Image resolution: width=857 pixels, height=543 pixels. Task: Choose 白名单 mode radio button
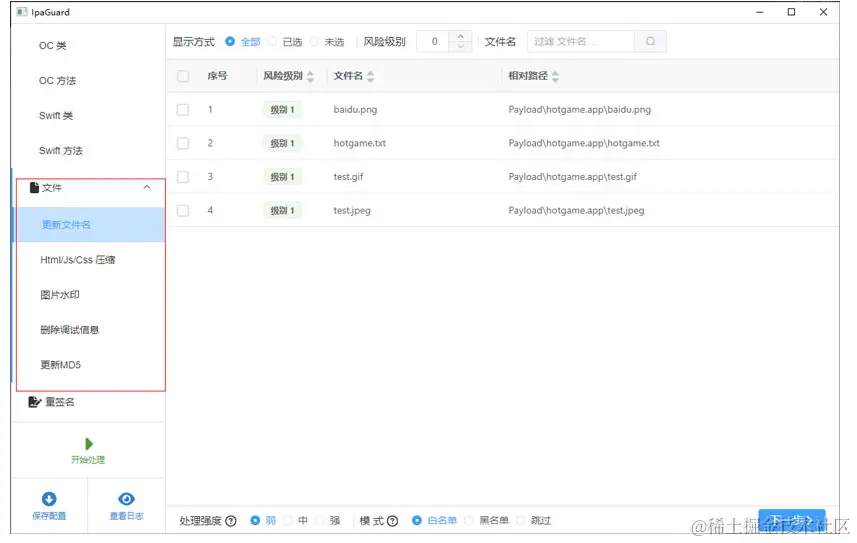click(416, 521)
